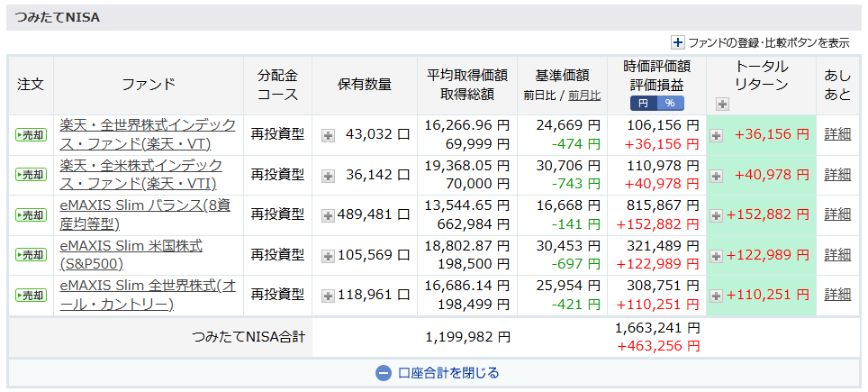This screenshot has height=392, width=868.
Task: Expand total return breakdown for +122,989 円
Action: 717,256
